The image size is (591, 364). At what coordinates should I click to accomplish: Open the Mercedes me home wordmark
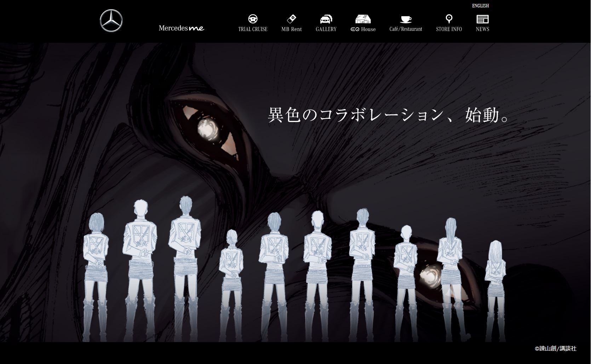[182, 28]
